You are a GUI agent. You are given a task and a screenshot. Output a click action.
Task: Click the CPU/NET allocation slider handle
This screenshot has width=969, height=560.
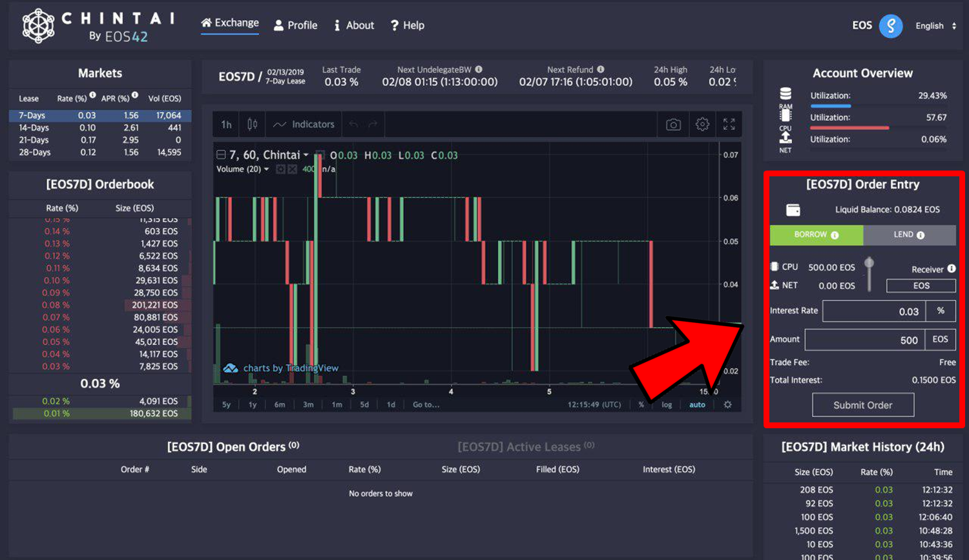(870, 263)
